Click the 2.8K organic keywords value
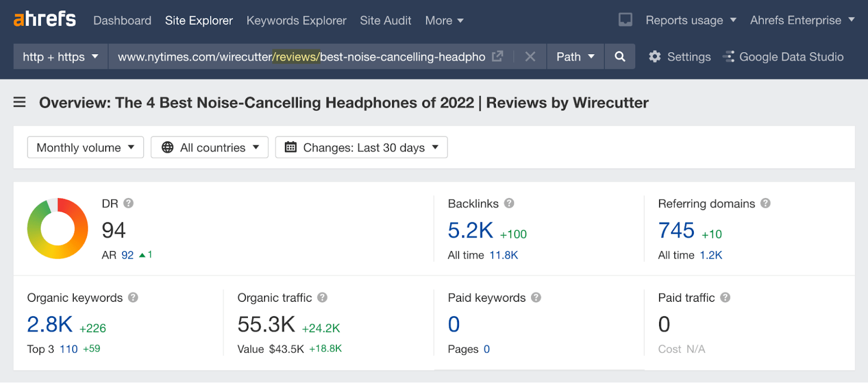Viewport: 868px width, 383px height. tap(50, 324)
